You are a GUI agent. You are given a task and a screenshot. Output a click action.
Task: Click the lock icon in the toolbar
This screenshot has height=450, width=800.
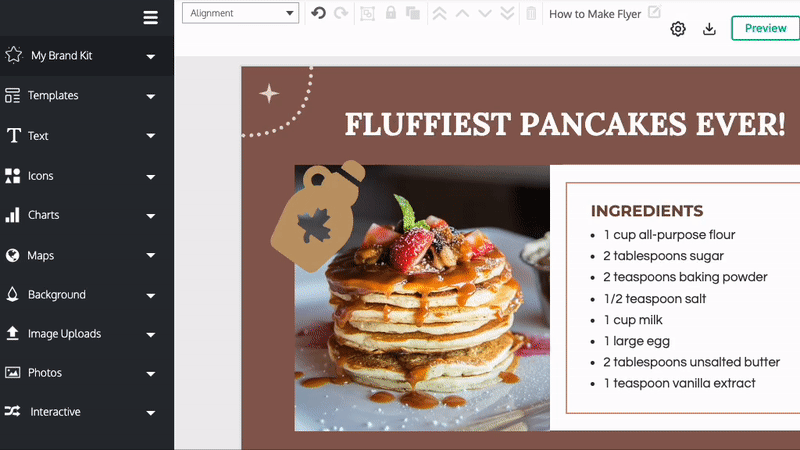tap(390, 13)
